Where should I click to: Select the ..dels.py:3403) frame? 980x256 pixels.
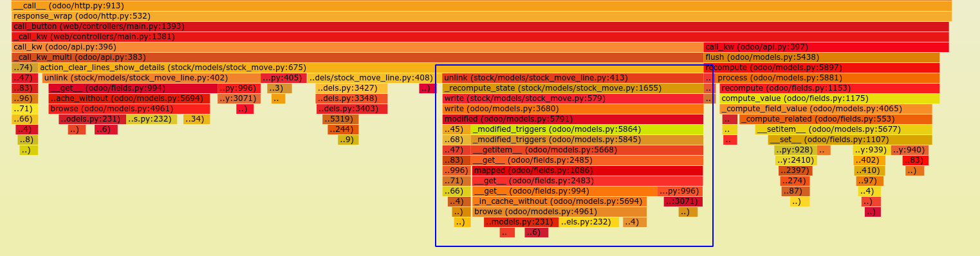351,109
